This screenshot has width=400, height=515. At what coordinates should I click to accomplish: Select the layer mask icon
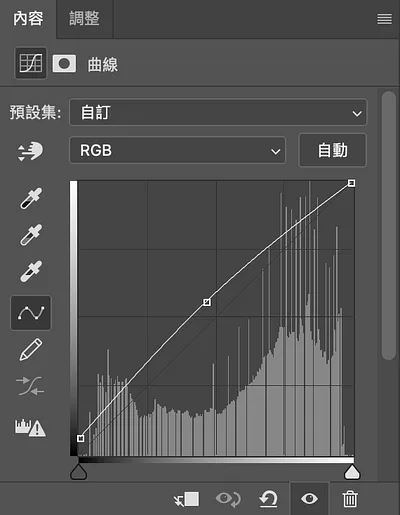(x=64, y=63)
